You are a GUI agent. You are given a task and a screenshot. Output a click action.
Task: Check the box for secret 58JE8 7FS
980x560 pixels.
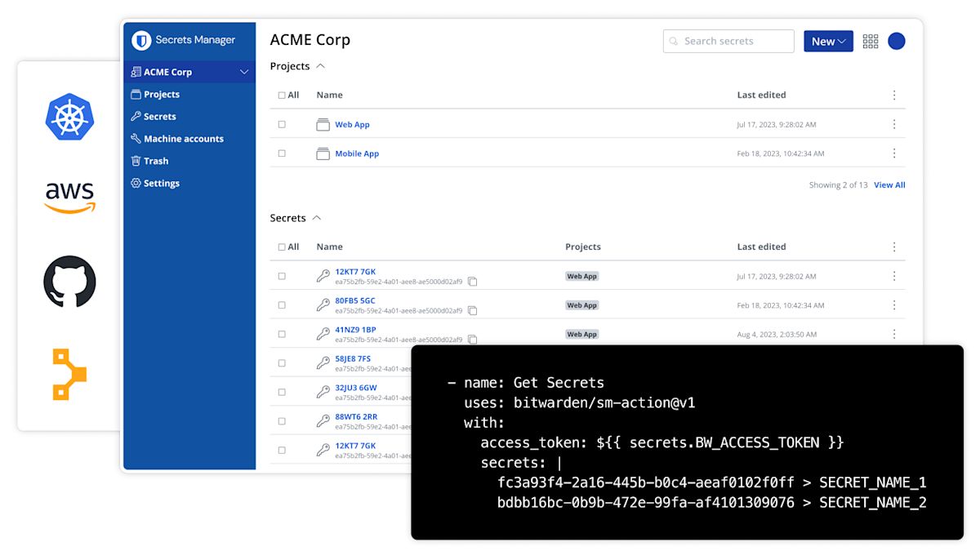(282, 363)
